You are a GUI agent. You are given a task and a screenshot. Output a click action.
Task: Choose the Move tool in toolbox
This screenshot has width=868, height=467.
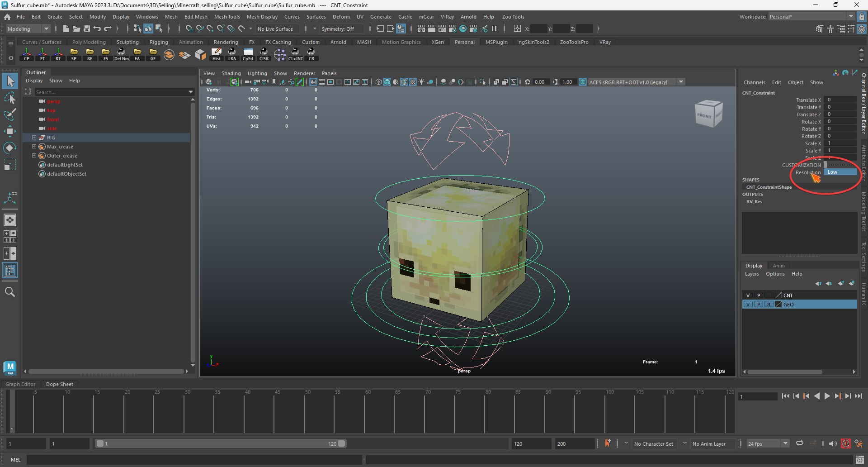10,131
